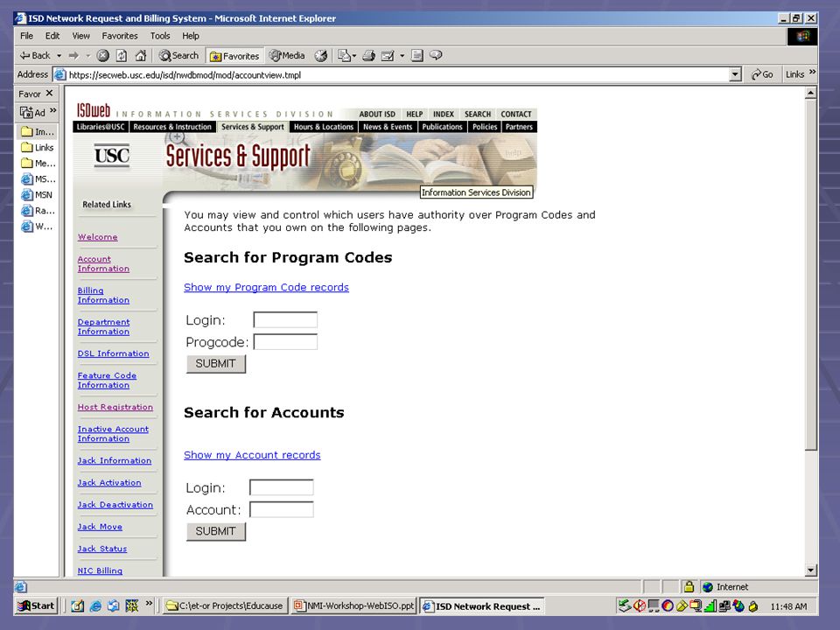Open the Edit menu

click(52, 36)
